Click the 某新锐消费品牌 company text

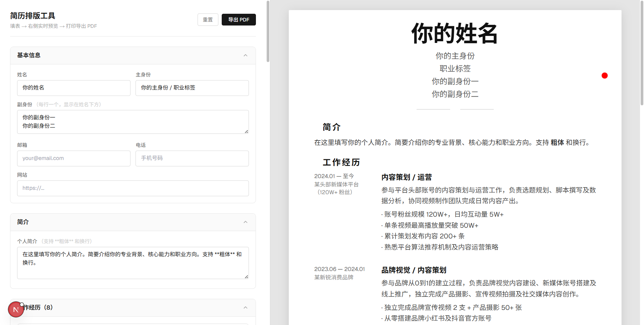(334, 277)
